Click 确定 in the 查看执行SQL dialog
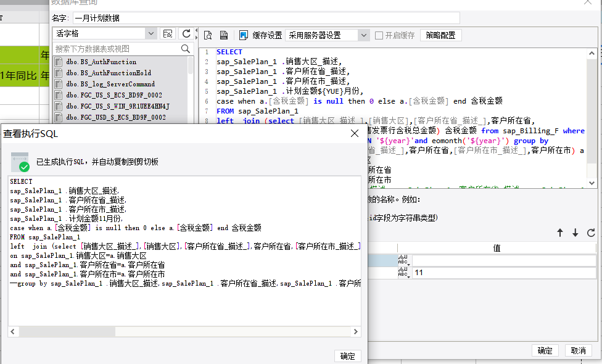Screen dimensions: 602x364 (347, 356)
